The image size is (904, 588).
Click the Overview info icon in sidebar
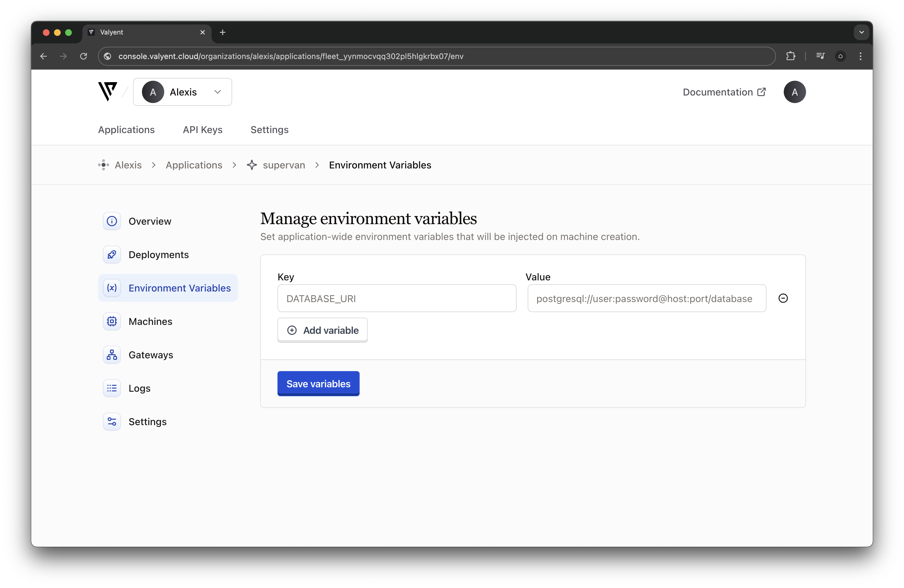tap(112, 221)
